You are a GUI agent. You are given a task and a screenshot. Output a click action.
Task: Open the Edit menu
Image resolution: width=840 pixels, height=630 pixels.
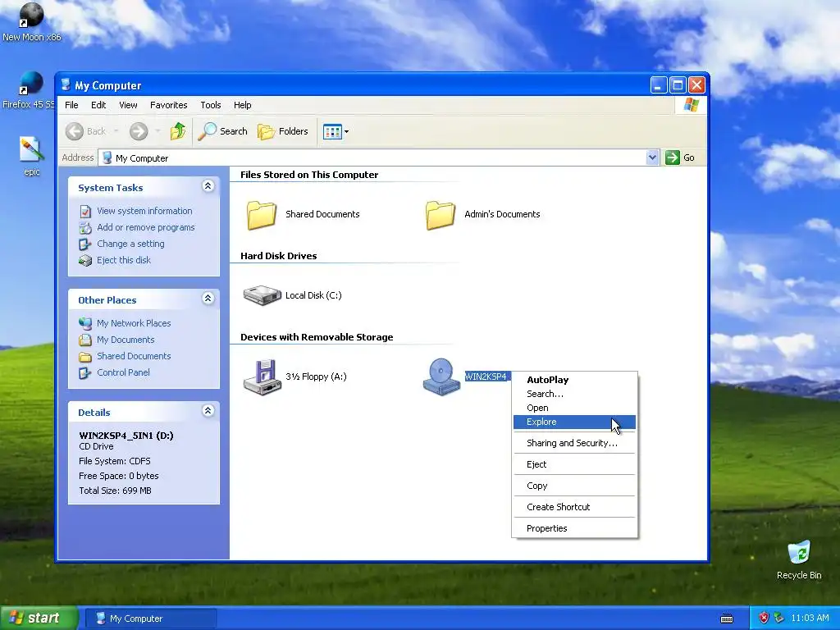[x=98, y=105]
